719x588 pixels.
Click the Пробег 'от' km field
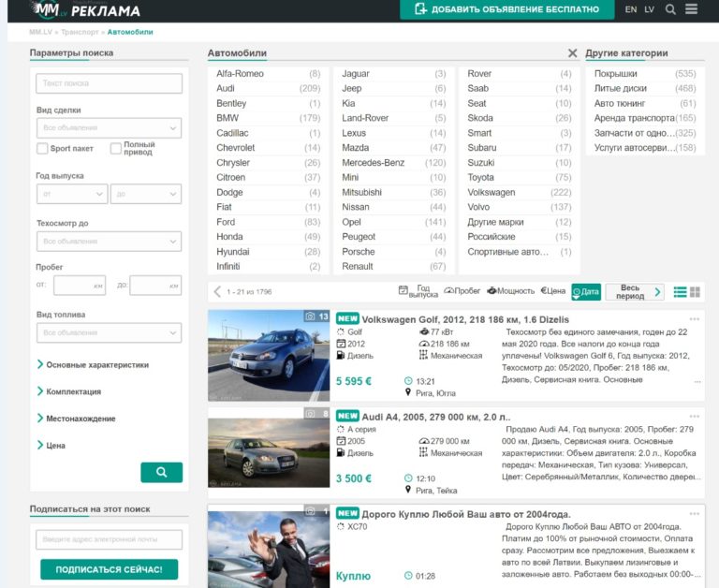click(x=80, y=286)
